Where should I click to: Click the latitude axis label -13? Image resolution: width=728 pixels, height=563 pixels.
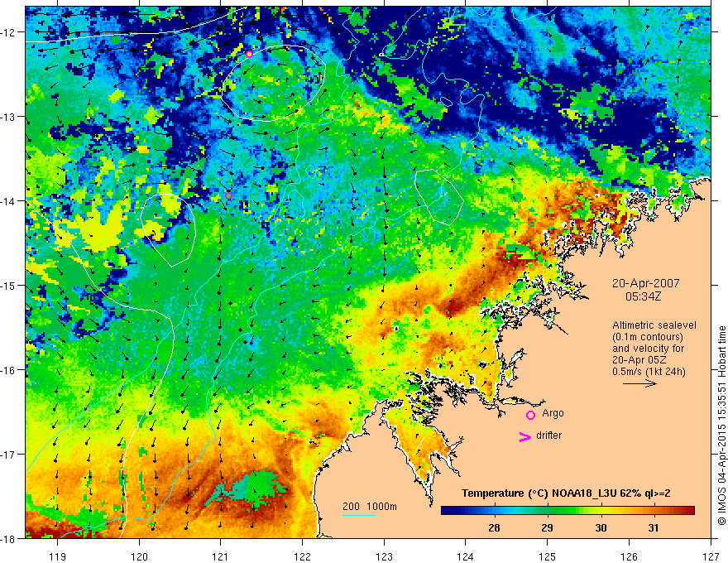9,117
